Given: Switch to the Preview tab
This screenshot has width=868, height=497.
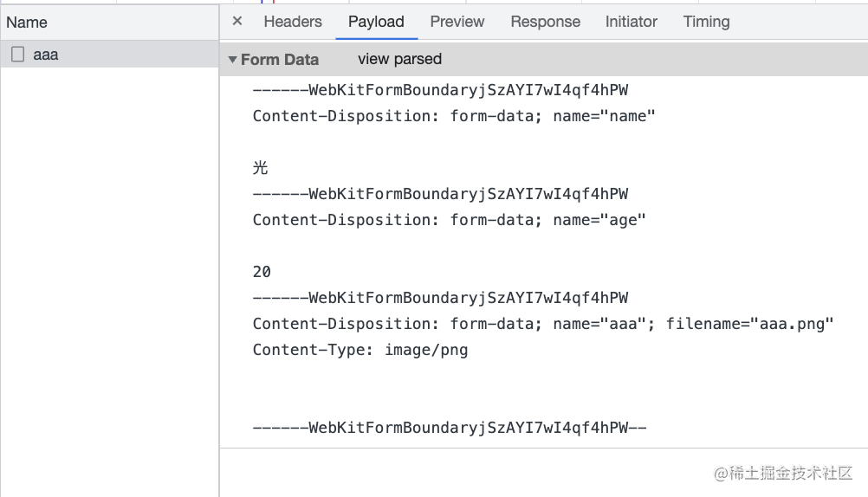Looking at the screenshot, I should coord(457,22).
